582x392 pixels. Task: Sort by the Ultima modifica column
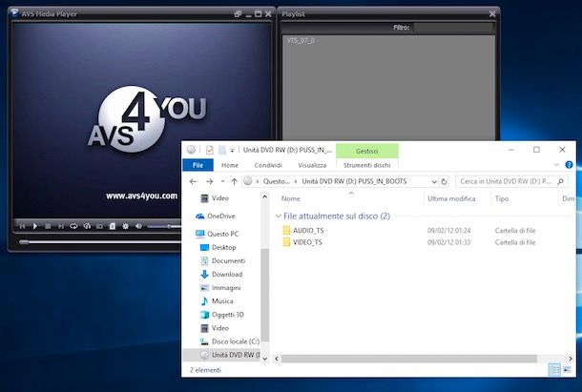tap(451, 198)
